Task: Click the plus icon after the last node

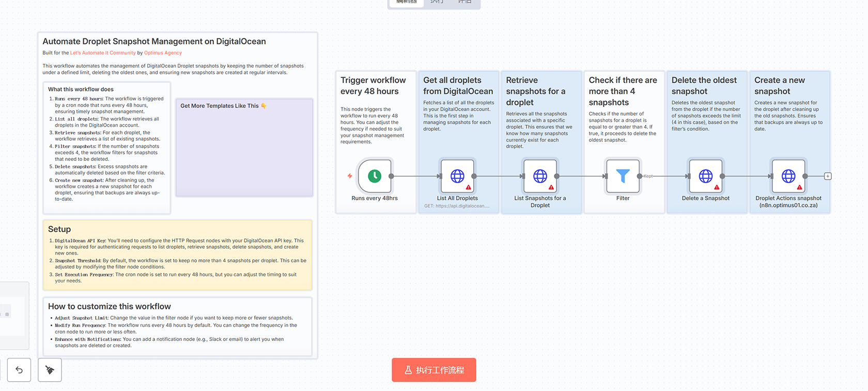Action: pyautogui.click(x=828, y=176)
